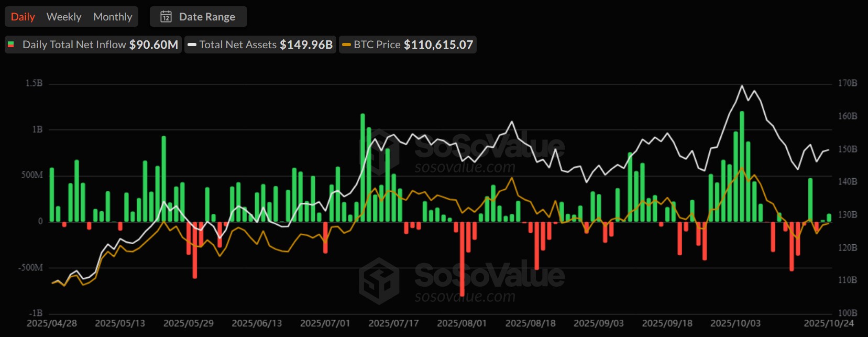Click the orange BTC Price legend marker
This screenshot has width=868, height=337.
(346, 45)
